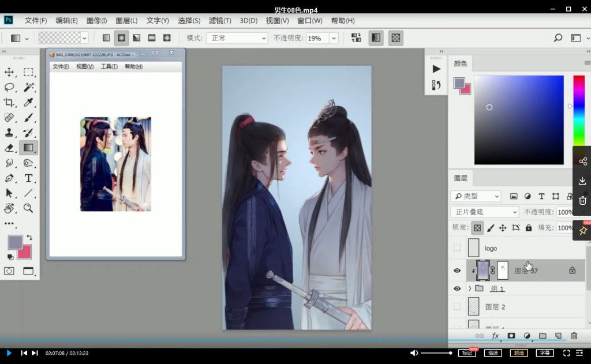Image resolution: width=591 pixels, height=364 pixels.
Task: Choose the Crop tool
Action: pyautogui.click(x=9, y=103)
